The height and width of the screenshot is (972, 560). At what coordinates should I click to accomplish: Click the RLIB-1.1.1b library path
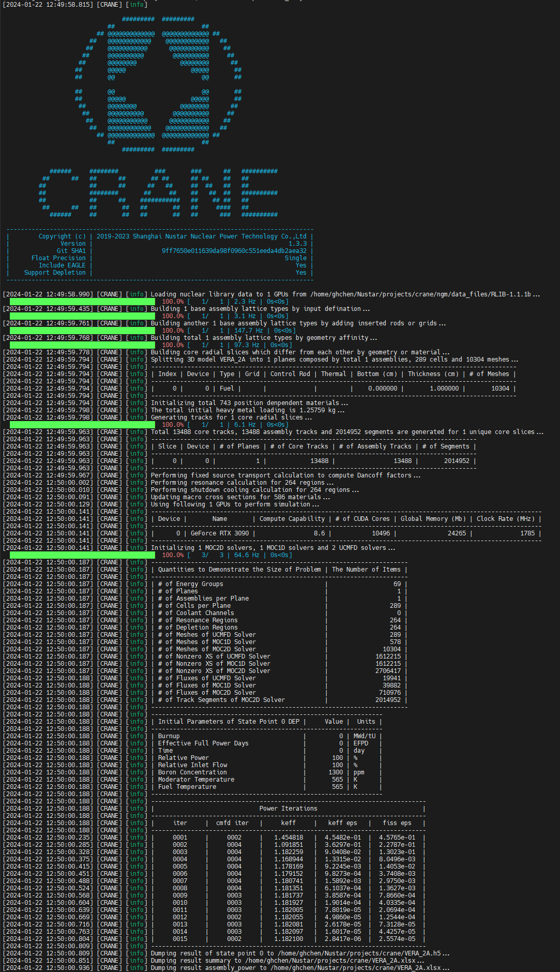pyautogui.click(x=420, y=294)
